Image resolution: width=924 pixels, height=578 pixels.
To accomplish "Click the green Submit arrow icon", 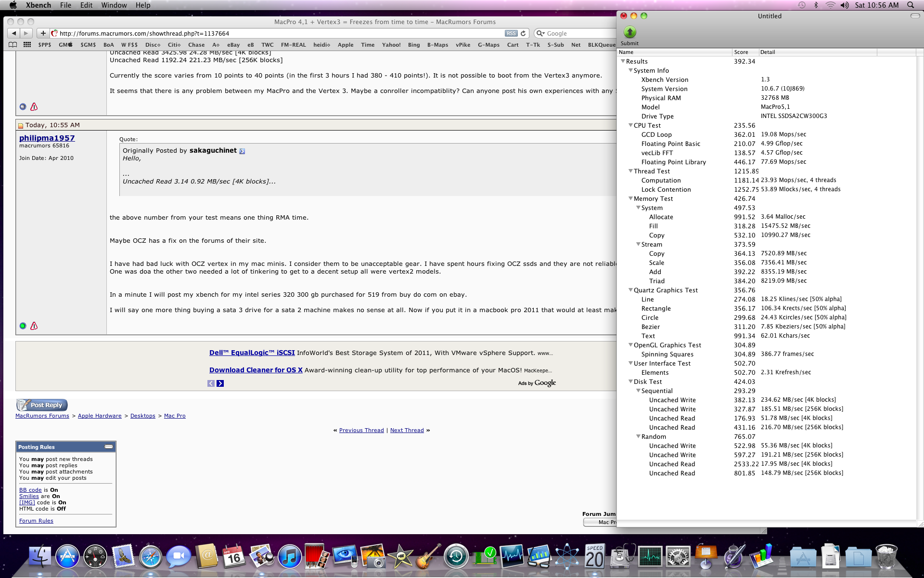I will (x=629, y=32).
